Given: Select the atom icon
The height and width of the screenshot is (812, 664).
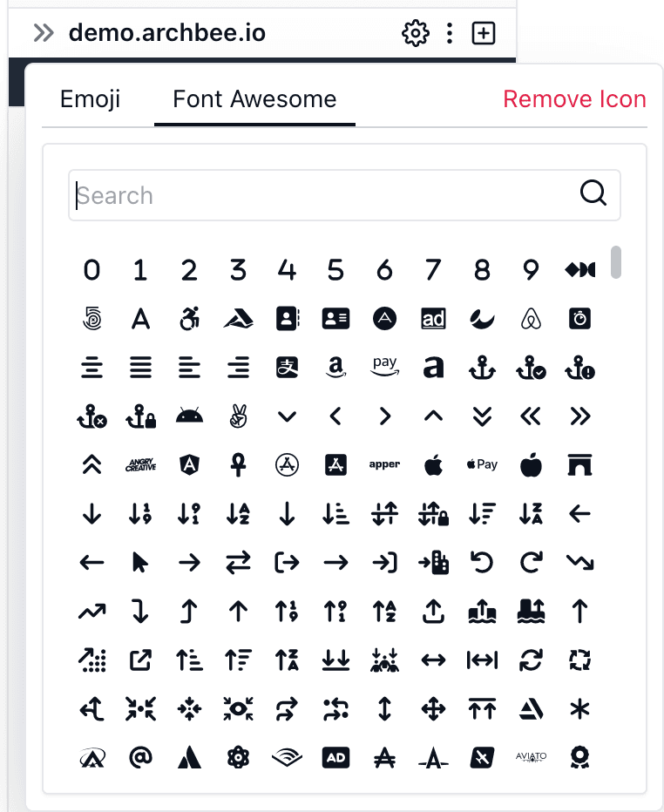Looking at the screenshot, I should point(238,757).
